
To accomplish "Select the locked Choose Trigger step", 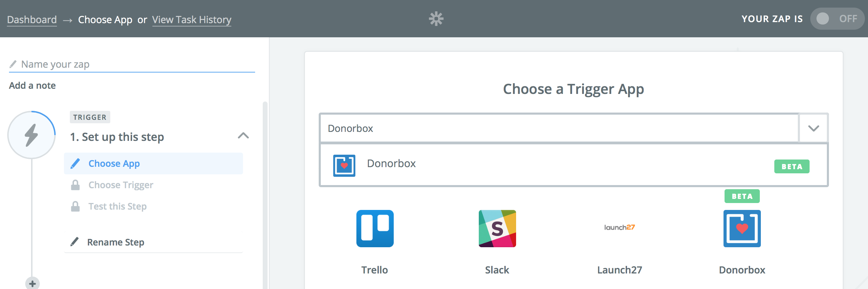I will [x=121, y=185].
